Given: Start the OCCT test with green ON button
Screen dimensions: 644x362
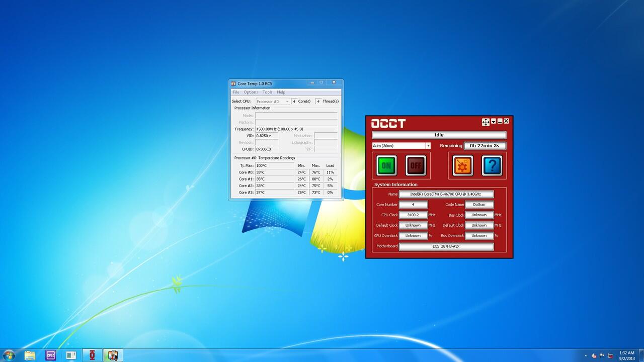Looking at the screenshot, I should click(386, 165).
